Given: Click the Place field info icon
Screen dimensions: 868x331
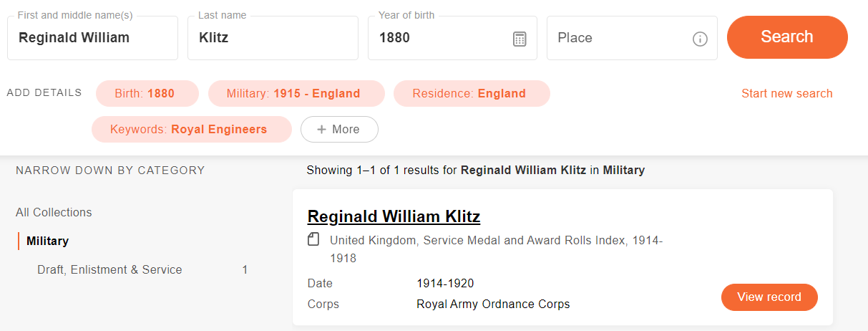Looking at the screenshot, I should pyautogui.click(x=700, y=39).
